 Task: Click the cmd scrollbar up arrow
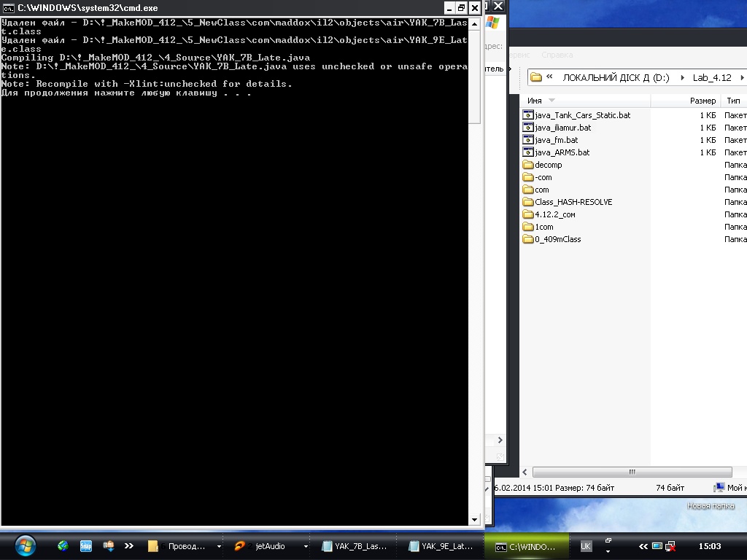(x=474, y=23)
